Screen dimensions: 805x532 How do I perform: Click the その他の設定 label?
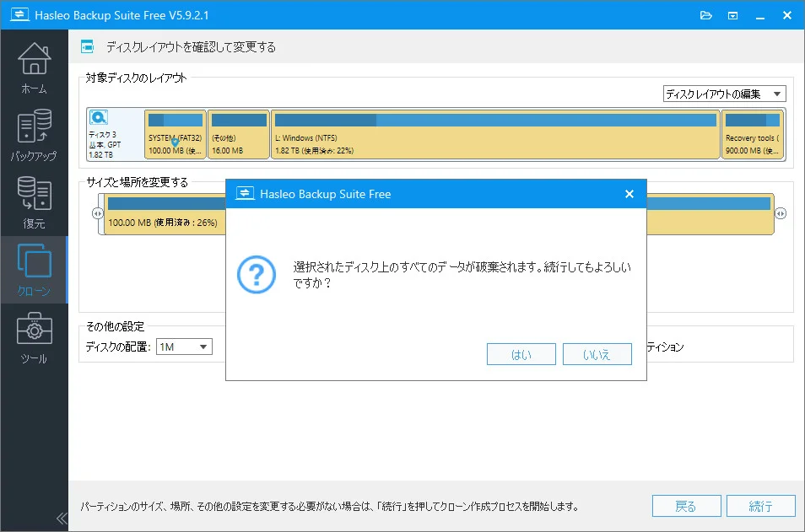tap(115, 326)
